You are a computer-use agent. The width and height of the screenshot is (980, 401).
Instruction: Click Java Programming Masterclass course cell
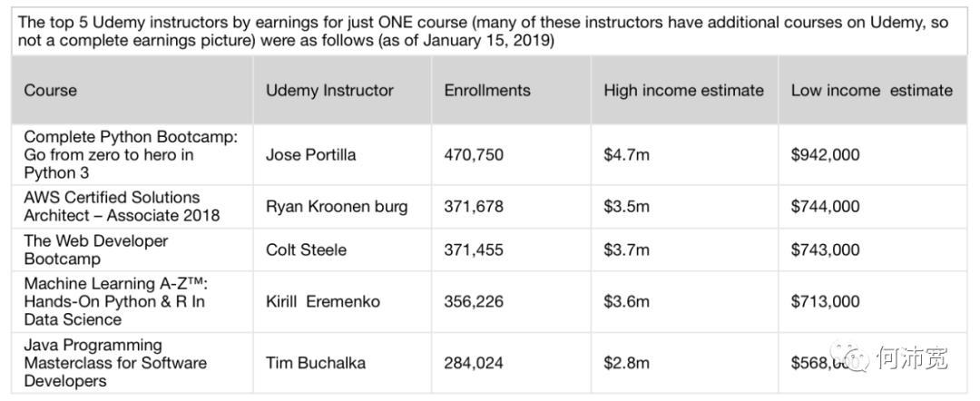[x=115, y=363]
